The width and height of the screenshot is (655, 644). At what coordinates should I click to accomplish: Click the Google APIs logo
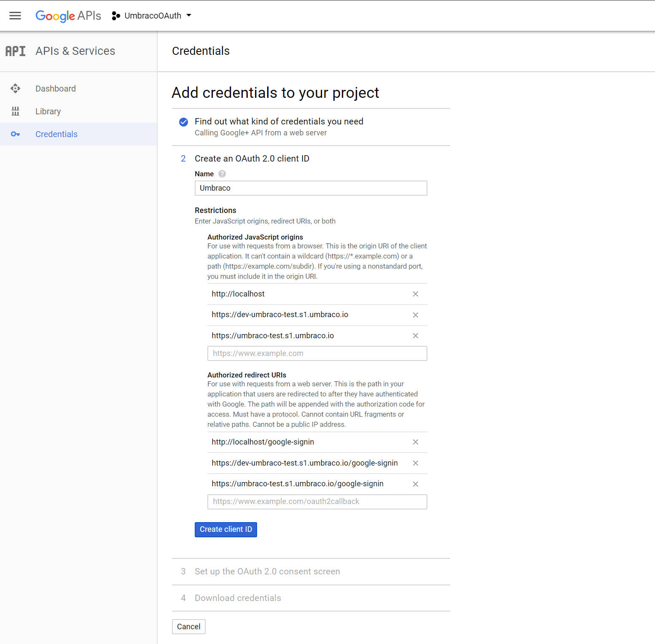[x=68, y=16]
